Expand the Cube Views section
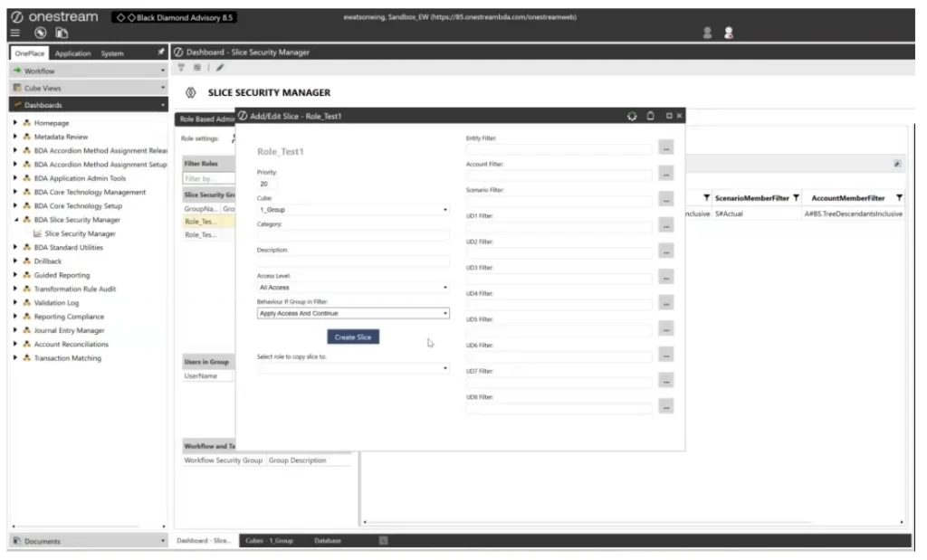The height and width of the screenshot is (560, 927). click(89, 88)
